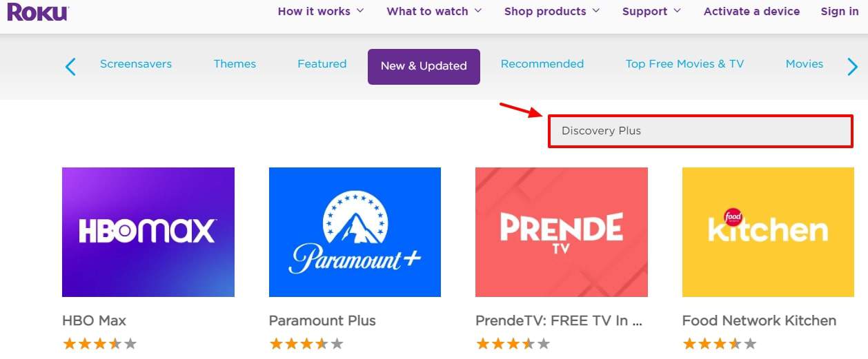Screen dimensions: 868x359
Task: Expand the What to watch menu
Action: (x=434, y=11)
